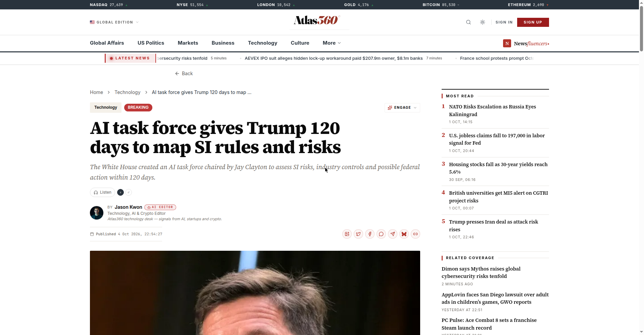The image size is (644, 335).
Task: Share the article on Twitter
Action: [x=358, y=234]
